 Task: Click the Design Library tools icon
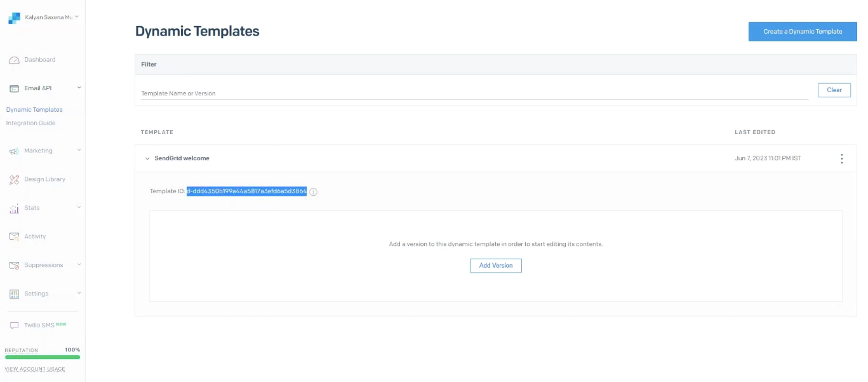[x=14, y=180]
